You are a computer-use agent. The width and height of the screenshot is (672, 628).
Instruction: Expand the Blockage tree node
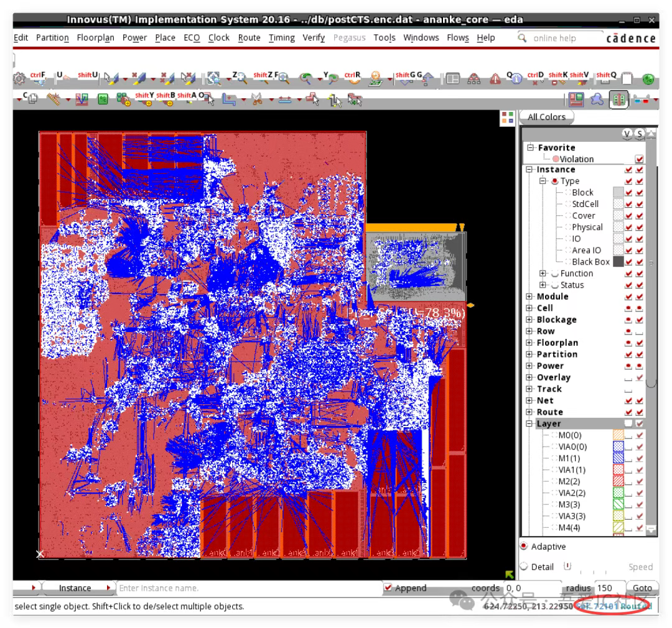tap(530, 320)
